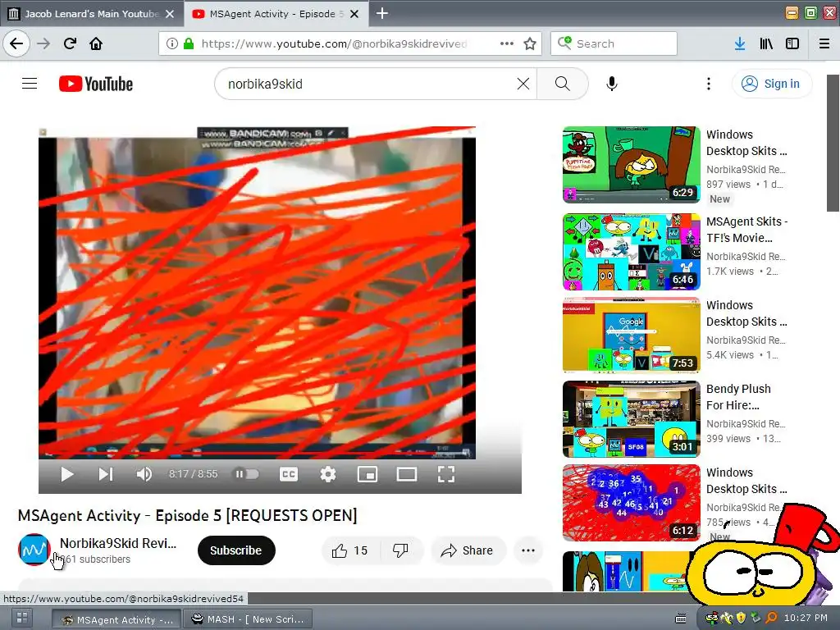This screenshot has height=630, width=840.
Task: Toggle the browser sidebar view
Action: point(792,43)
